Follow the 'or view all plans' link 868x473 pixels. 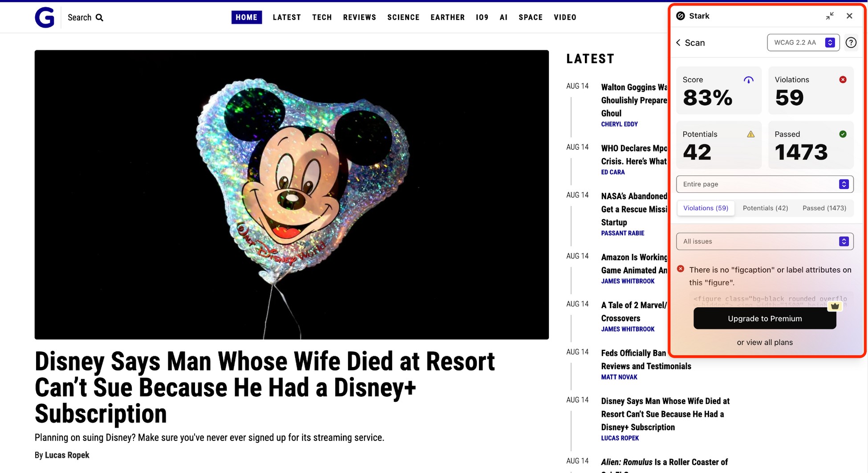coord(765,343)
